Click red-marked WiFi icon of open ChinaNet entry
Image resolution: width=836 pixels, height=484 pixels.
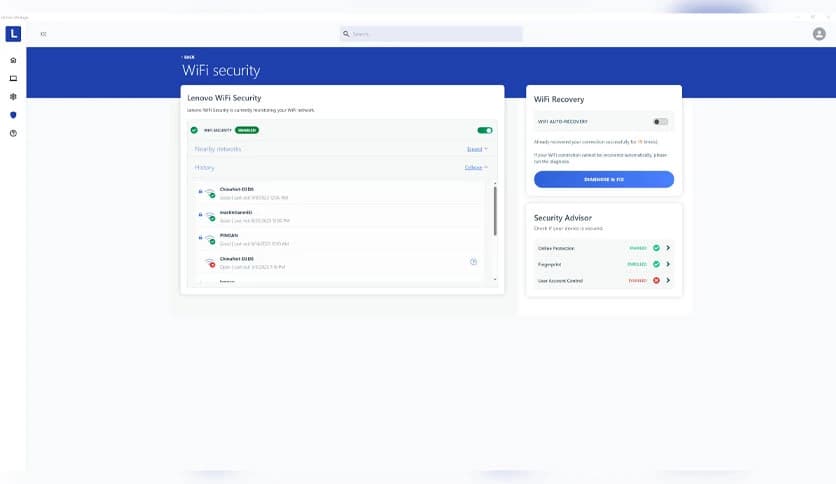coord(210,263)
